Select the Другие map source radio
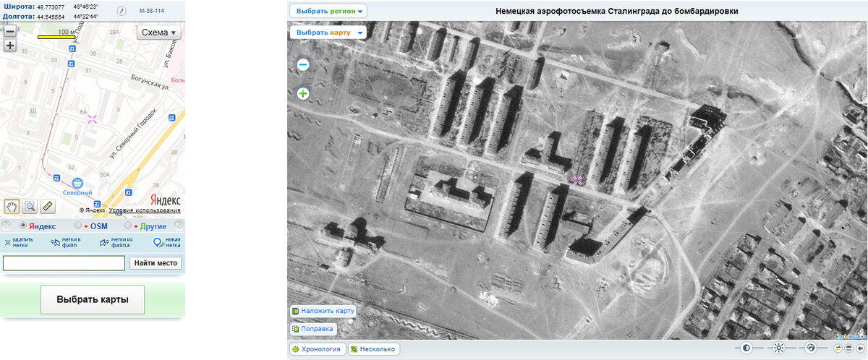 coord(128,226)
